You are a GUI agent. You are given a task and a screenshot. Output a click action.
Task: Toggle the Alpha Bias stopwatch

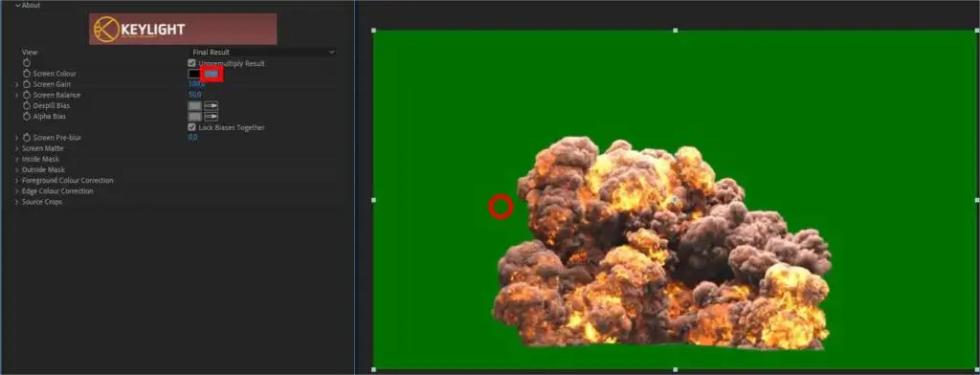[27, 117]
